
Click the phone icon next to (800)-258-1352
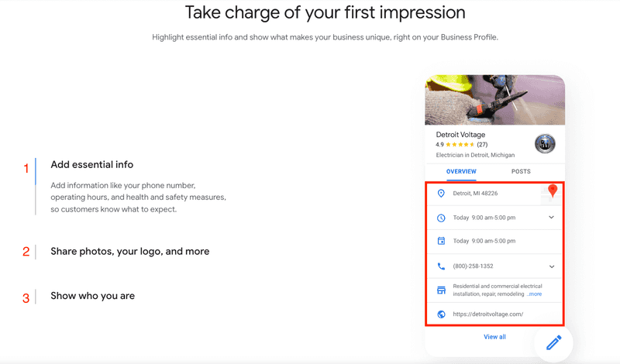pyautogui.click(x=441, y=266)
